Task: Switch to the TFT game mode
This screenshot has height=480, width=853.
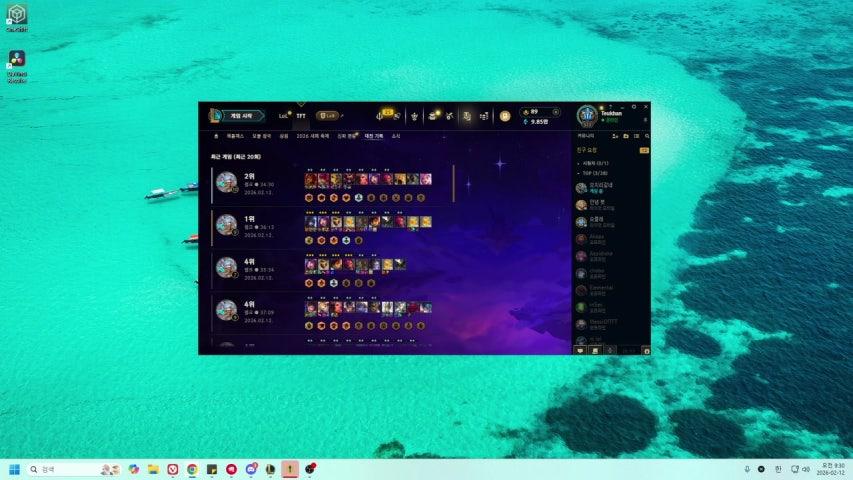Action: [301, 116]
